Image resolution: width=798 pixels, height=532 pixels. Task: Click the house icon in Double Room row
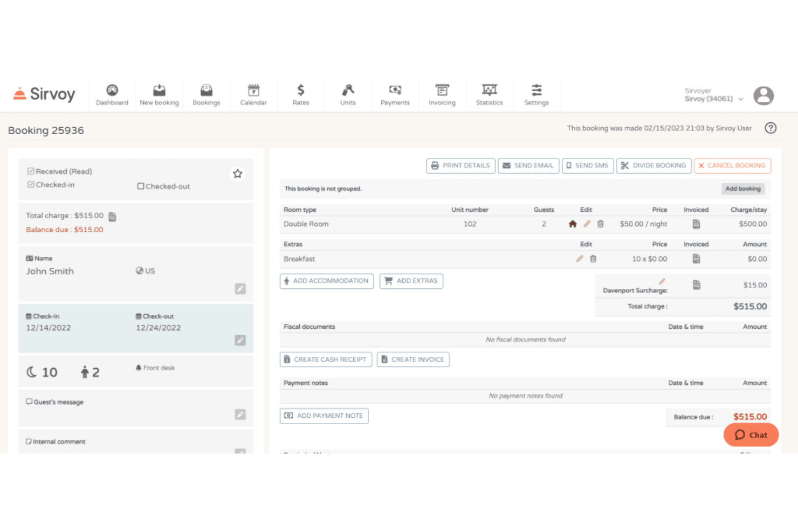[x=573, y=224]
